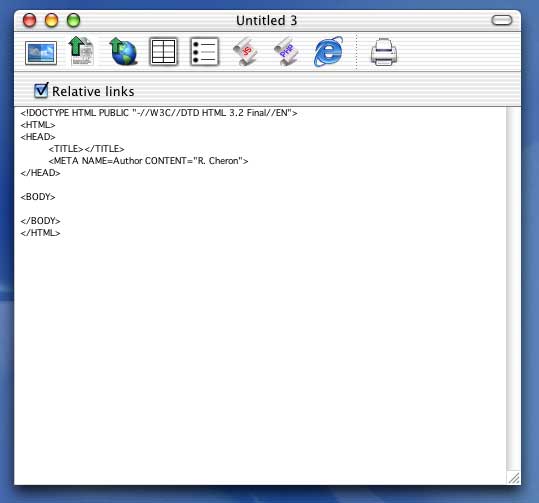Uncheck the Relative links checkbox

coord(41,90)
